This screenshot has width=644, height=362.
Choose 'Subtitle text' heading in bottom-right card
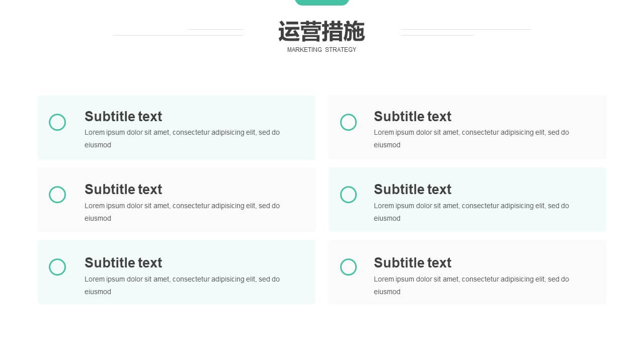[413, 263]
